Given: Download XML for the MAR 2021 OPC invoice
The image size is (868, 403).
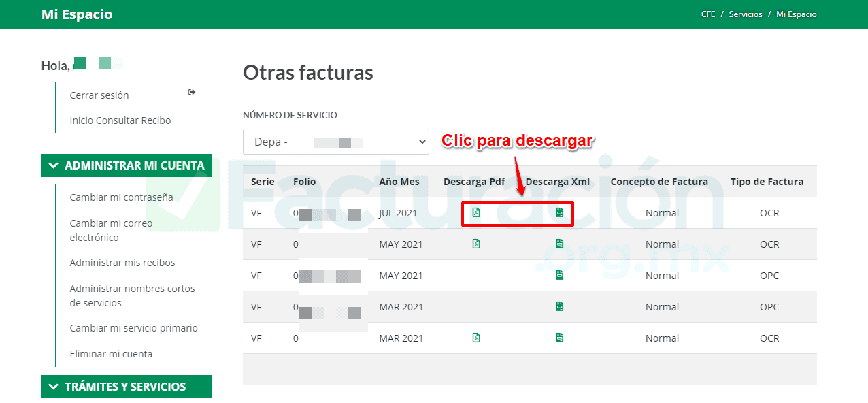Looking at the screenshot, I should pyautogui.click(x=559, y=306).
